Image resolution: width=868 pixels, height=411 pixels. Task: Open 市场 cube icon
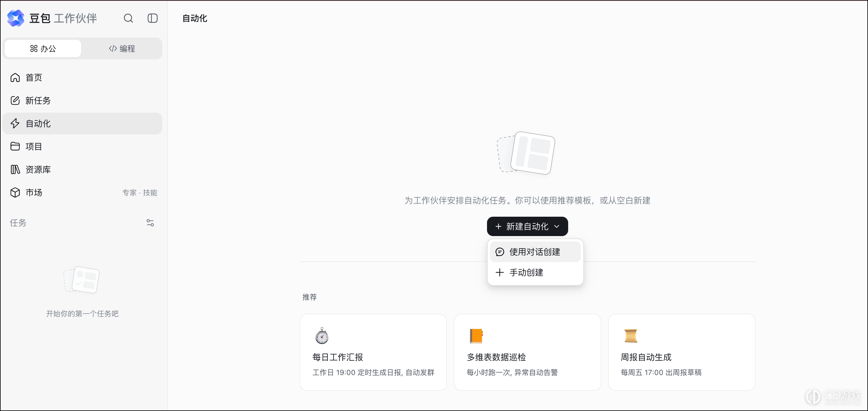15,192
